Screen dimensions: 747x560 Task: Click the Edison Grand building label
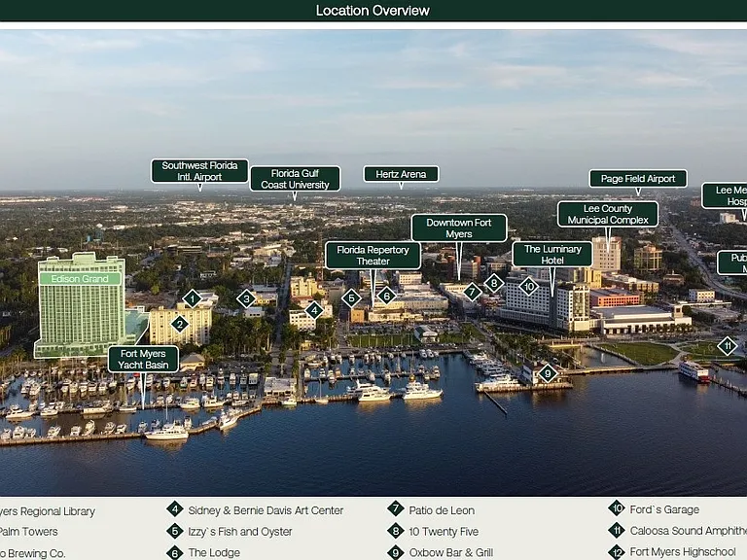pos(80,279)
